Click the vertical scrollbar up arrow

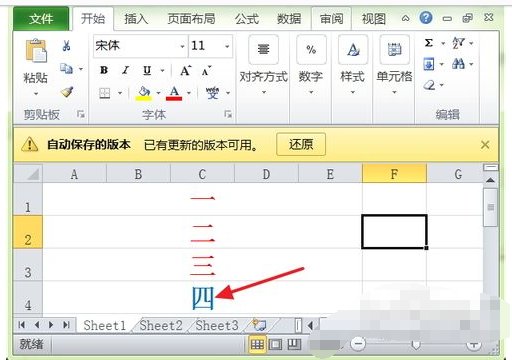pyautogui.click(x=490, y=180)
